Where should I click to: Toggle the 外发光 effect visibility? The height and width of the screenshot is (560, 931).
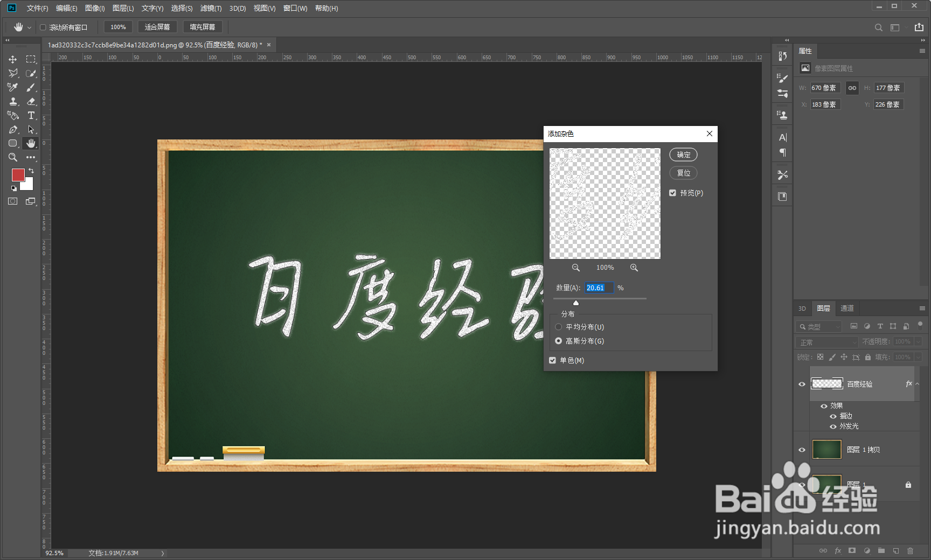click(833, 426)
